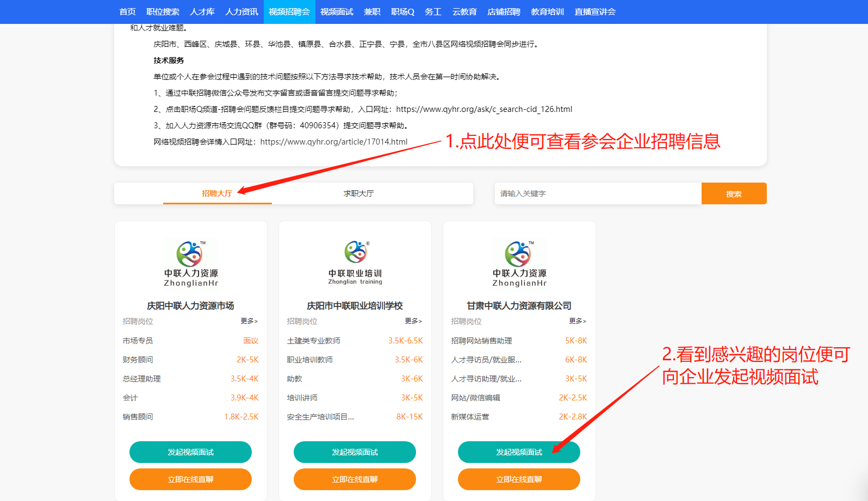
Task: Select the 新媒体运营 job posting
Action: tap(470, 417)
